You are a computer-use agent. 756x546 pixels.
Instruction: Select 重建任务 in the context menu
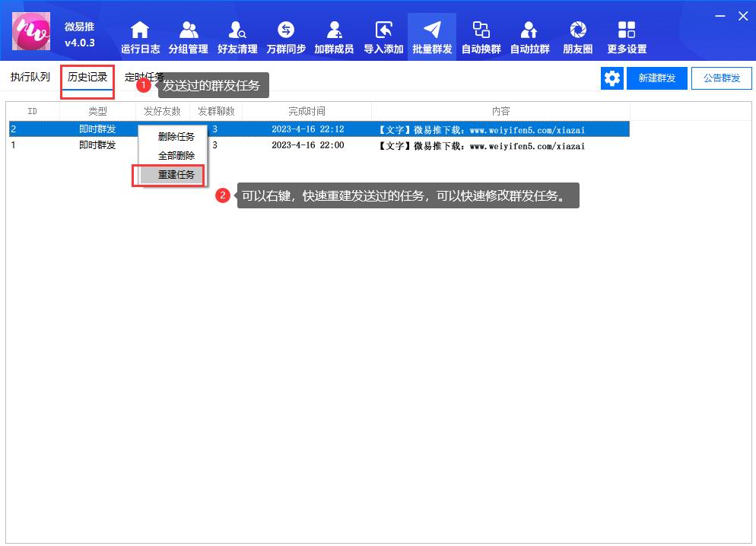point(176,175)
